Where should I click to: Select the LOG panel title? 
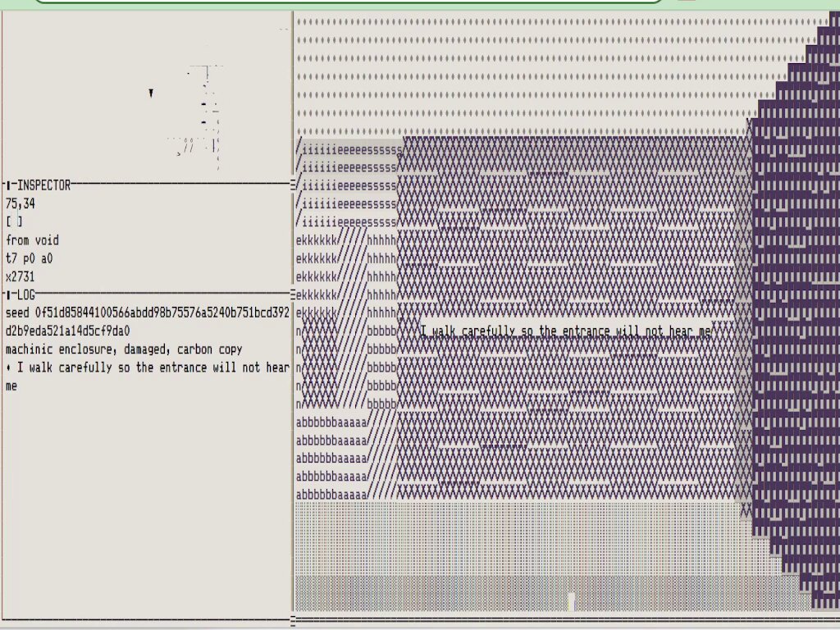pos(26,294)
